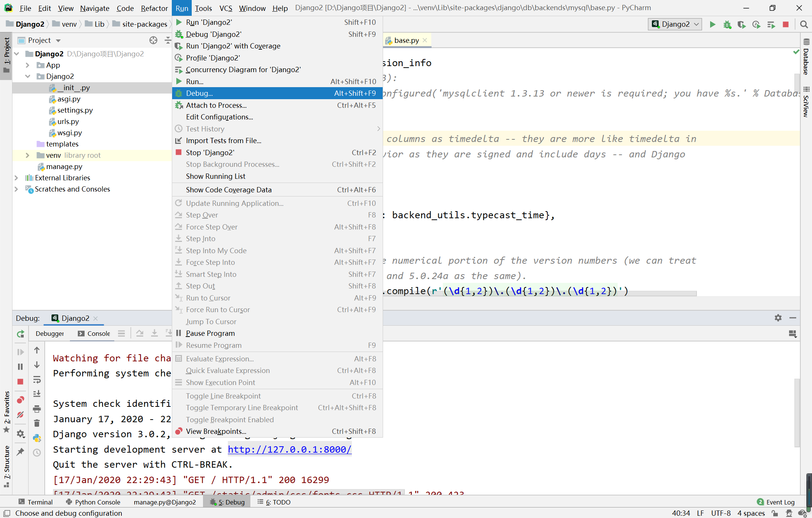Click the green Run button in top toolbar

(712, 24)
